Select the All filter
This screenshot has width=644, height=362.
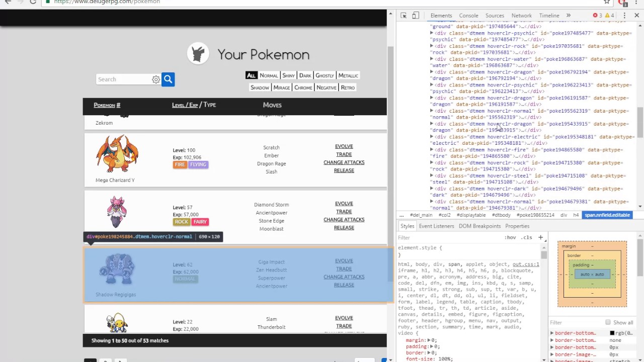251,75
